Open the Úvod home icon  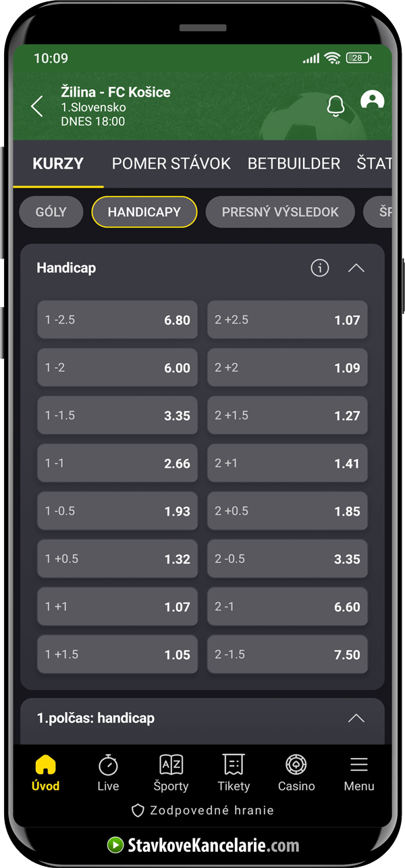pyautogui.click(x=45, y=765)
